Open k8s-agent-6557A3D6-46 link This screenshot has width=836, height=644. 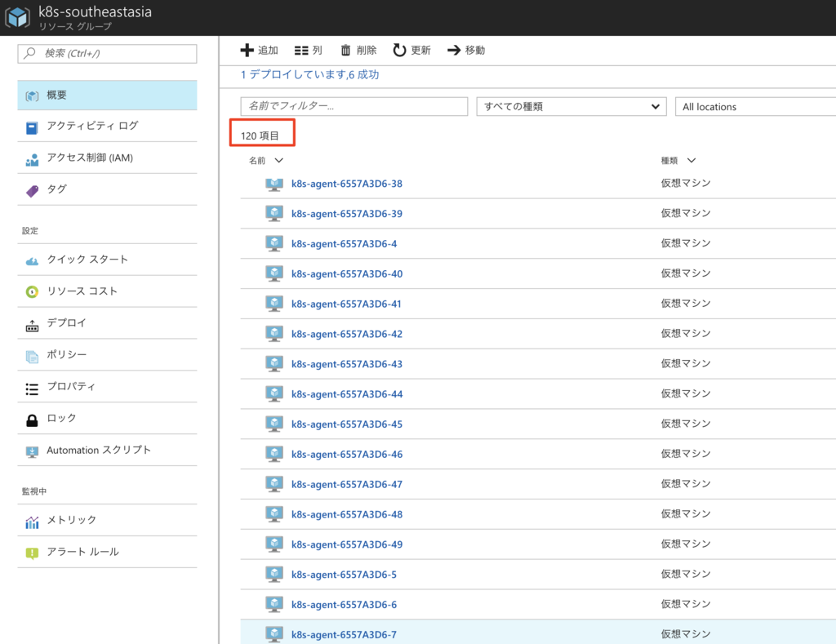[x=346, y=455]
